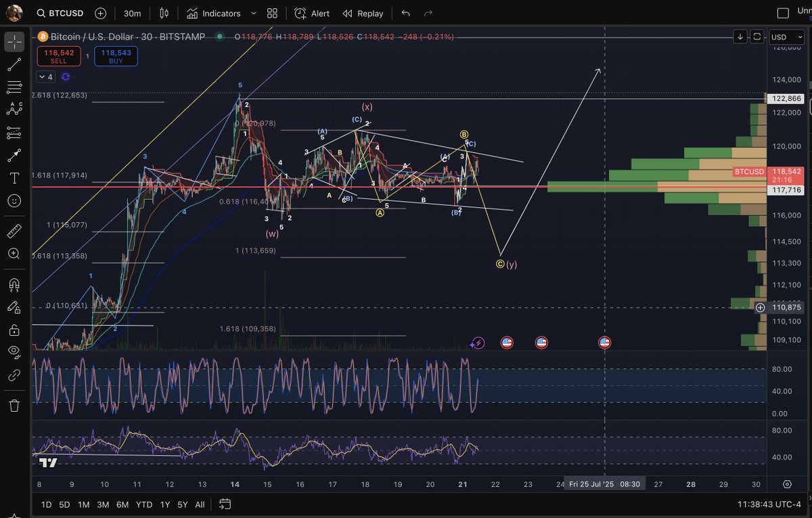The width and height of the screenshot is (812, 518).
Task: Open the Indicators dialog
Action: click(213, 13)
